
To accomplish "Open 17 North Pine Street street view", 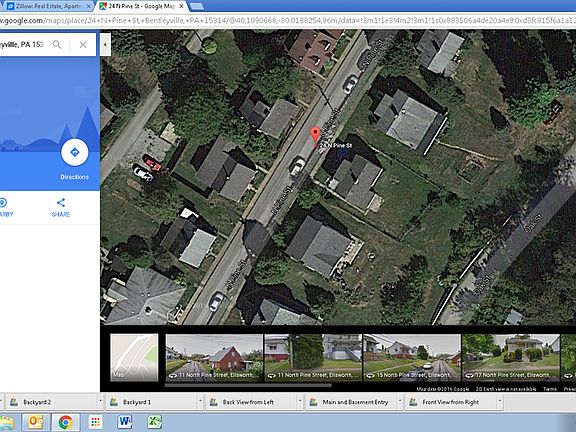I will [511, 357].
